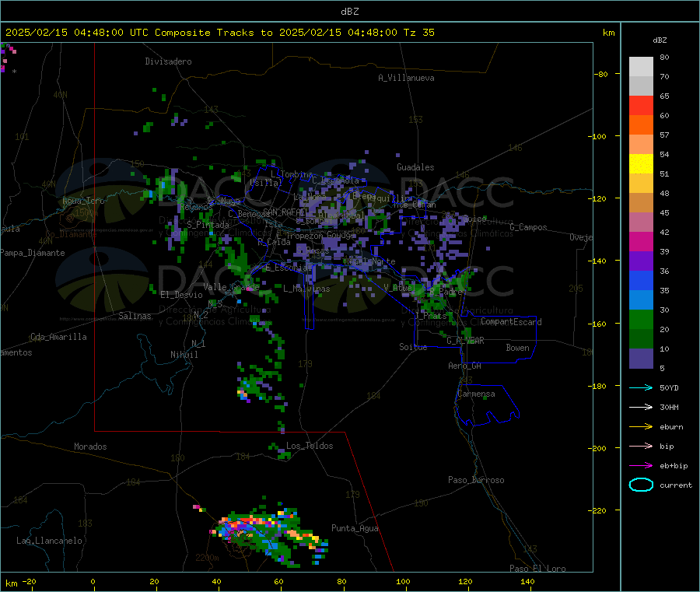
Task: Click the Lag.Llancanelo label
Action: (x=49, y=541)
